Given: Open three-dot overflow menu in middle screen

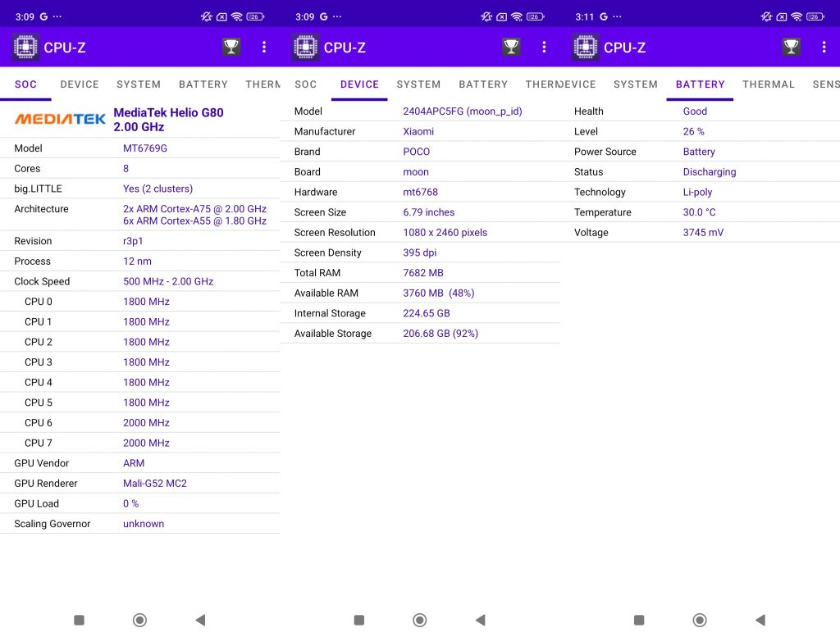Looking at the screenshot, I should tap(545, 47).
